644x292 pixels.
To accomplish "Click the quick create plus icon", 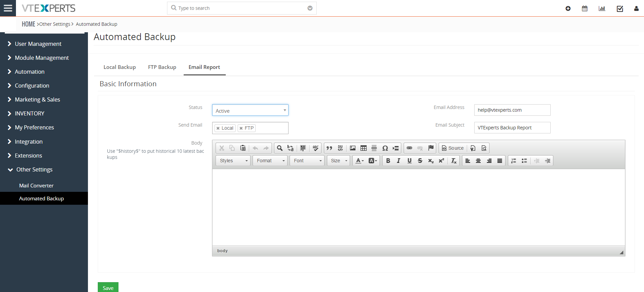I will (568, 8).
